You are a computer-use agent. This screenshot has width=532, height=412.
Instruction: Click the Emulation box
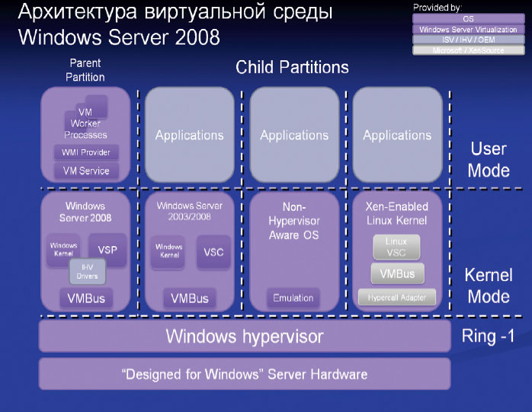click(293, 298)
